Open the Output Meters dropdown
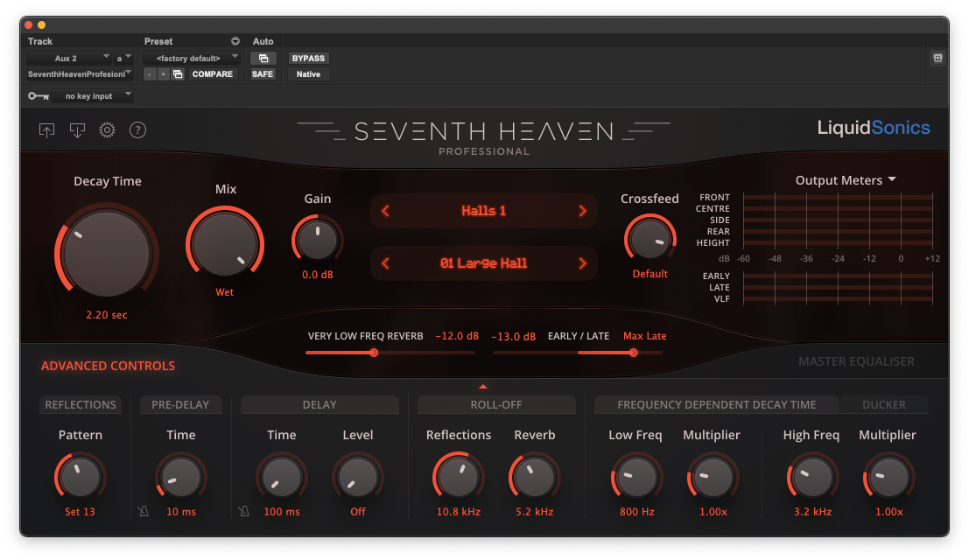The height and width of the screenshot is (560, 969). point(846,180)
